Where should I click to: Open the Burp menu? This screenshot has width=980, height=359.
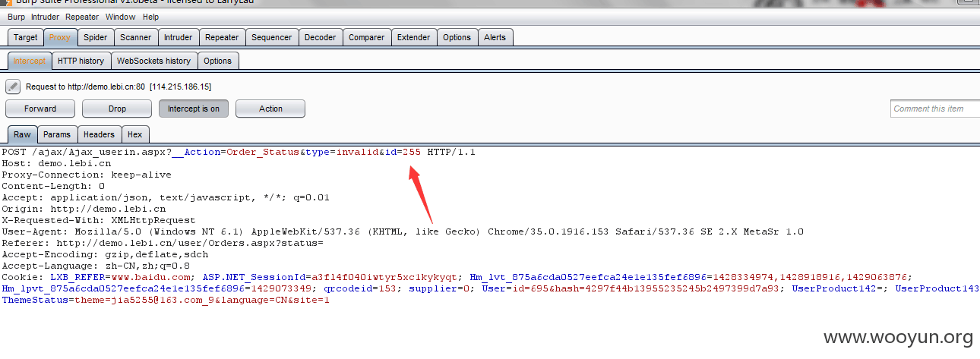(17, 17)
